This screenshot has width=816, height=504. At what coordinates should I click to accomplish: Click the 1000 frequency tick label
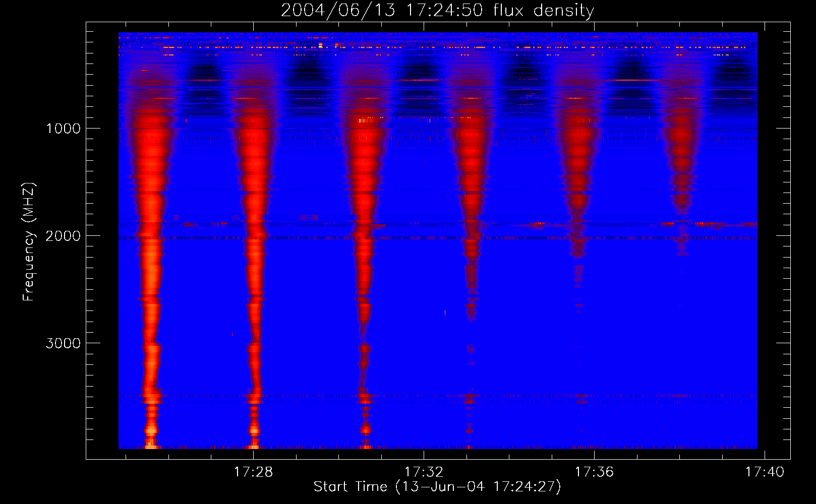pyautogui.click(x=63, y=129)
